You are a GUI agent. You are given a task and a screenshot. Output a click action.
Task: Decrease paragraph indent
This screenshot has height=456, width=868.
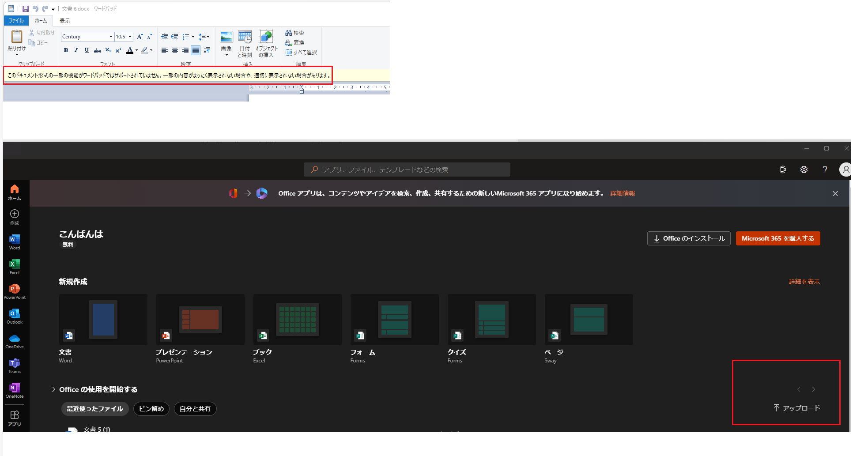pos(165,37)
